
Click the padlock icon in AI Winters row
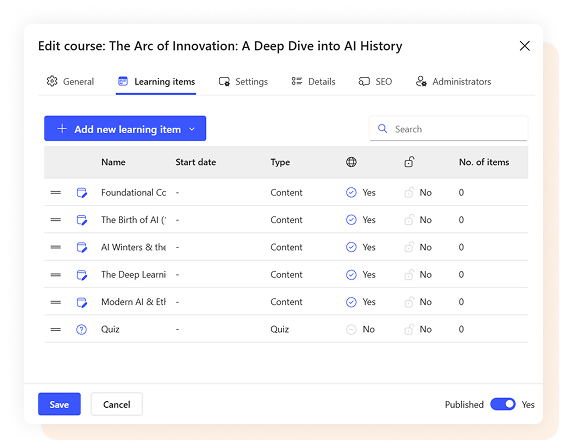[x=409, y=247]
